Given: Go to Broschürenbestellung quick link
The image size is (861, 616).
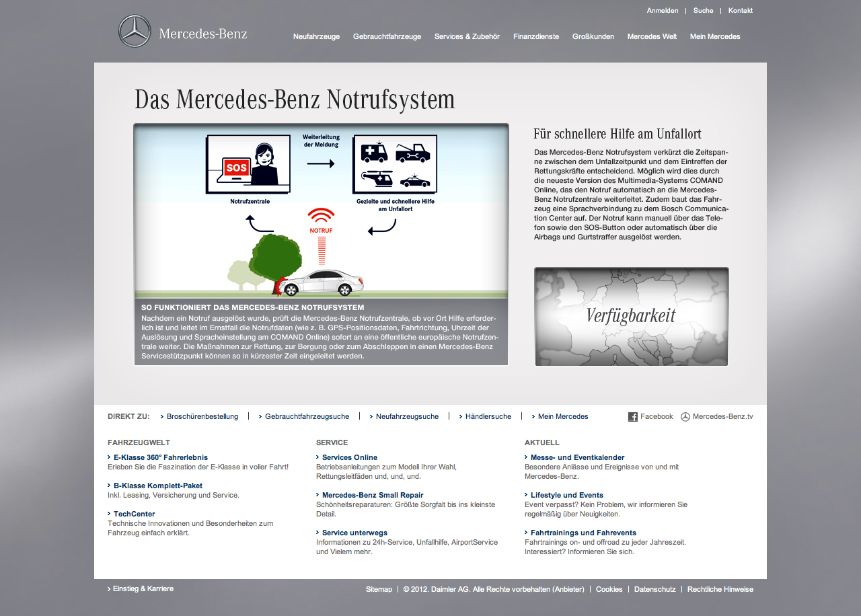Looking at the screenshot, I should [202, 417].
